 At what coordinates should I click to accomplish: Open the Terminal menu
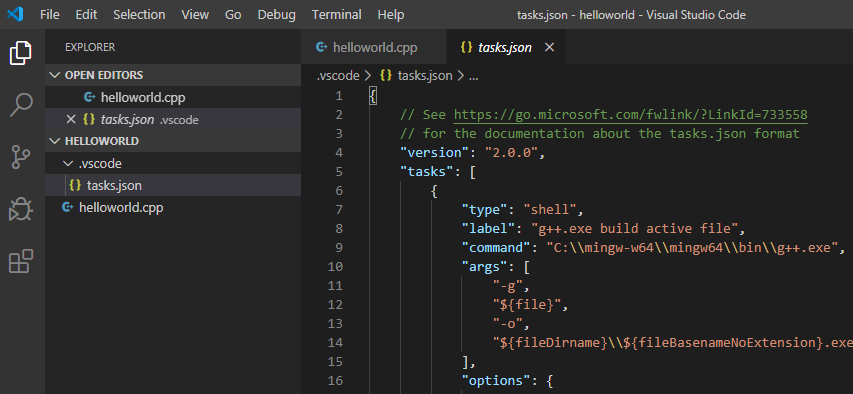tap(337, 15)
